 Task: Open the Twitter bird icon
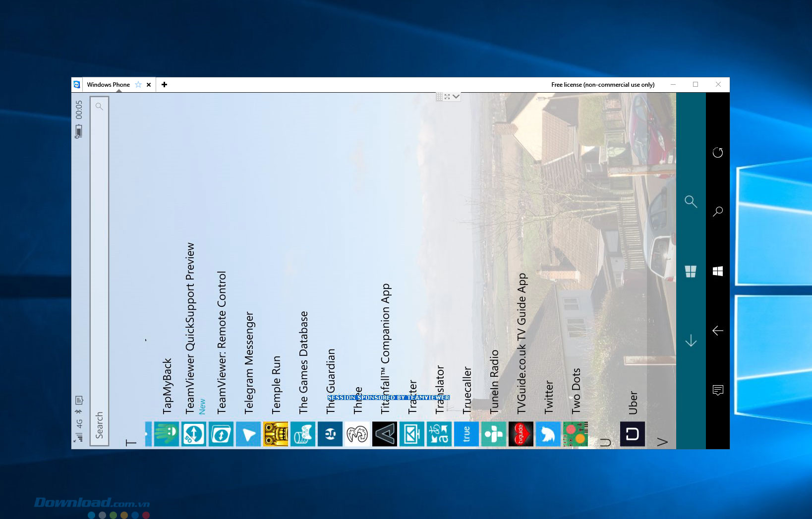548,434
